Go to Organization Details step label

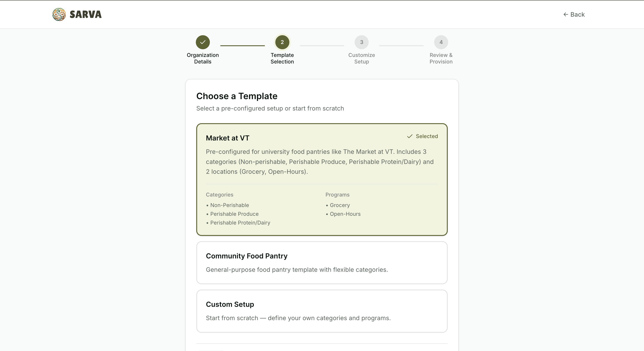click(202, 58)
